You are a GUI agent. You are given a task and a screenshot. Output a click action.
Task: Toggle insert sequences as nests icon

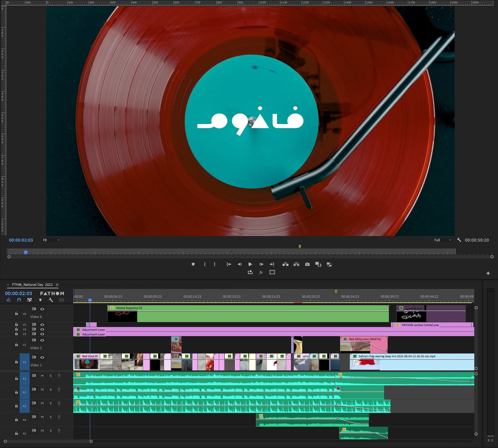8,300
